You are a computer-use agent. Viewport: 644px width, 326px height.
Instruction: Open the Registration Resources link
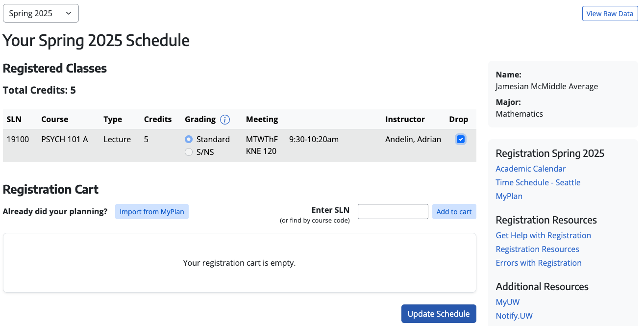[x=537, y=249]
